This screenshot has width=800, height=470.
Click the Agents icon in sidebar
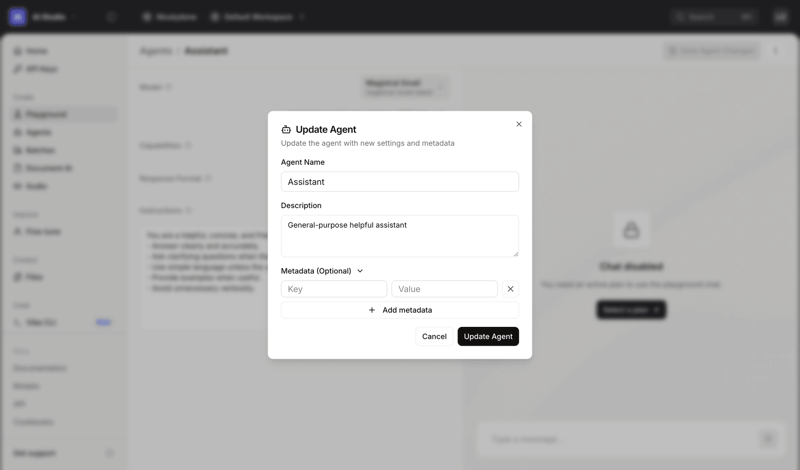[x=18, y=132]
